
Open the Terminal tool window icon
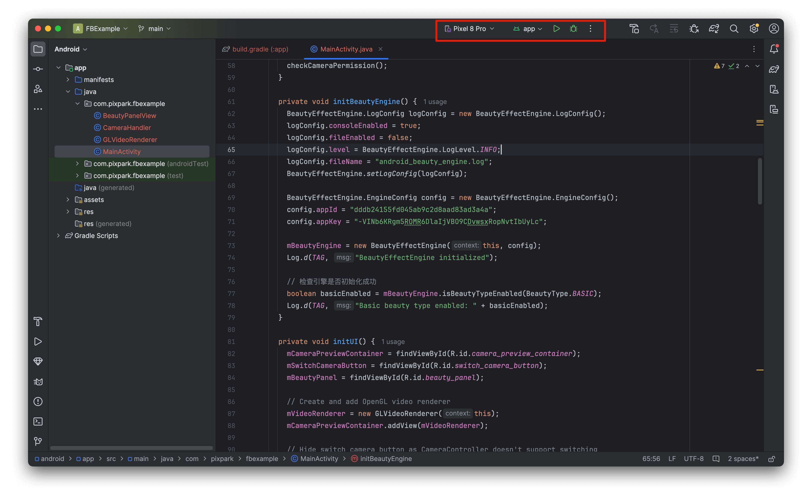tap(38, 421)
